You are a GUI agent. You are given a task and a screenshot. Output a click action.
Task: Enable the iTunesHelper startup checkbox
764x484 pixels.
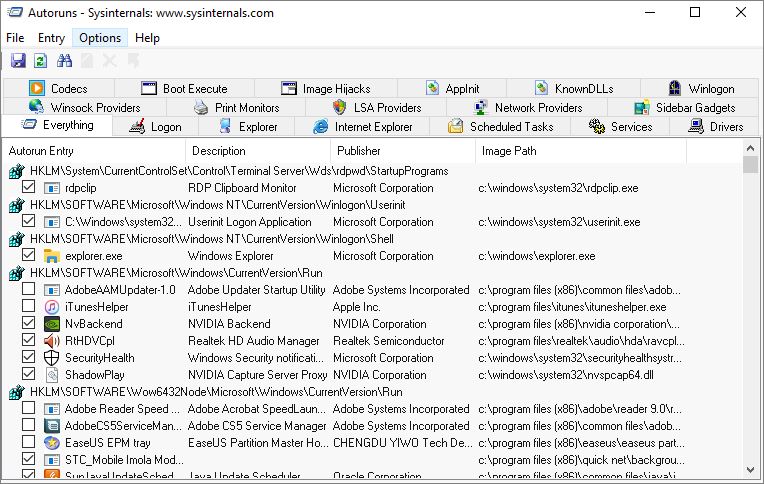29,306
